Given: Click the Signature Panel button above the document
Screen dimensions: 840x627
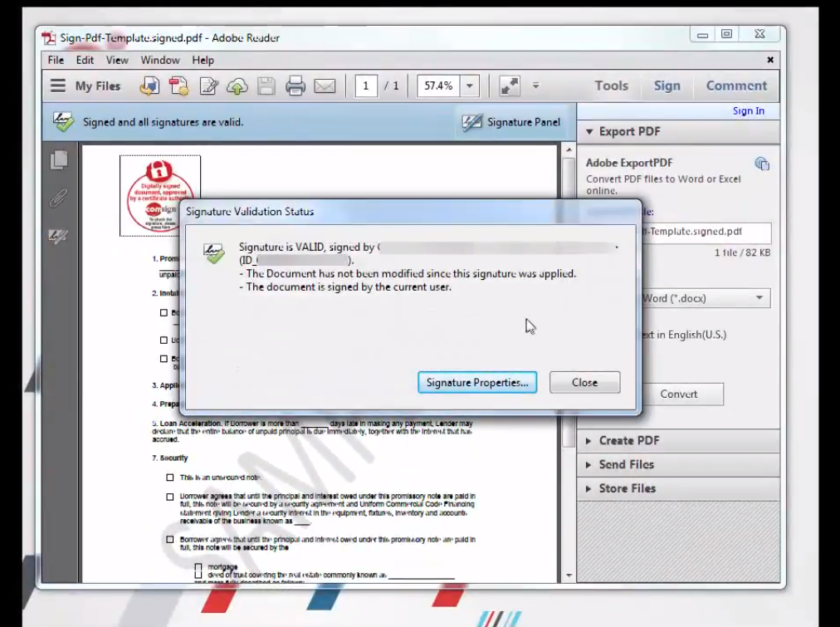Looking at the screenshot, I should coord(511,121).
